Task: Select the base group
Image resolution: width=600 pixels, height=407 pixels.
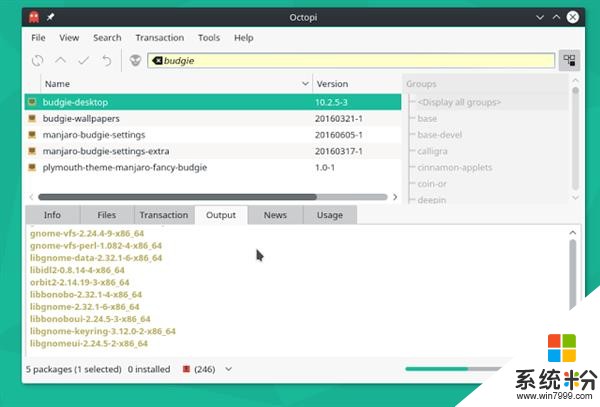Action: pos(427,119)
